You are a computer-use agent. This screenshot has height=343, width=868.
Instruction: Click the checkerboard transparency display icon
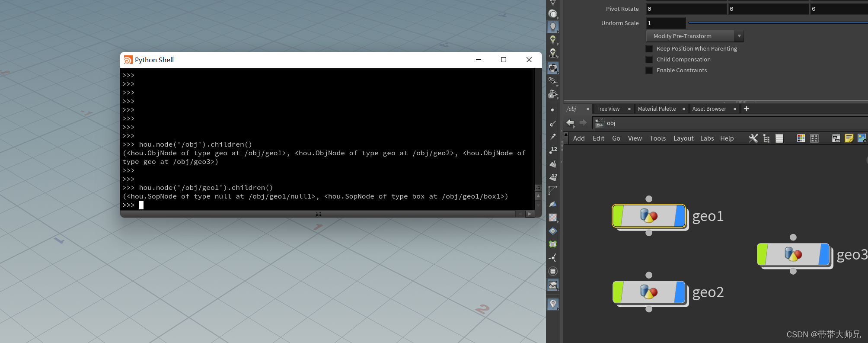553,218
